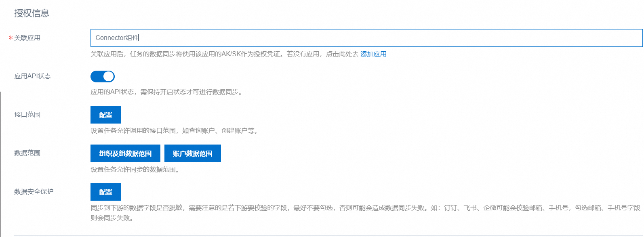The width and height of the screenshot is (644, 237).
Task: Click the 数据范围 label
Action: click(27, 153)
